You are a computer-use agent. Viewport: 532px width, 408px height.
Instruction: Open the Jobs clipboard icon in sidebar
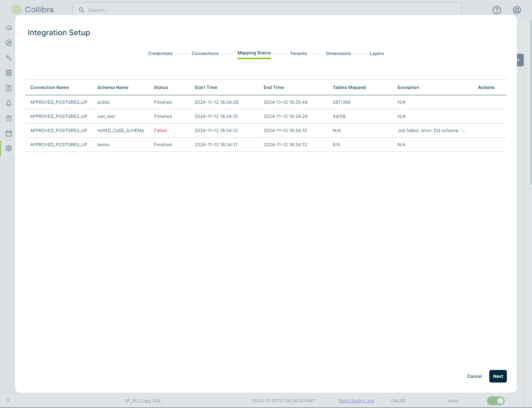8,118
